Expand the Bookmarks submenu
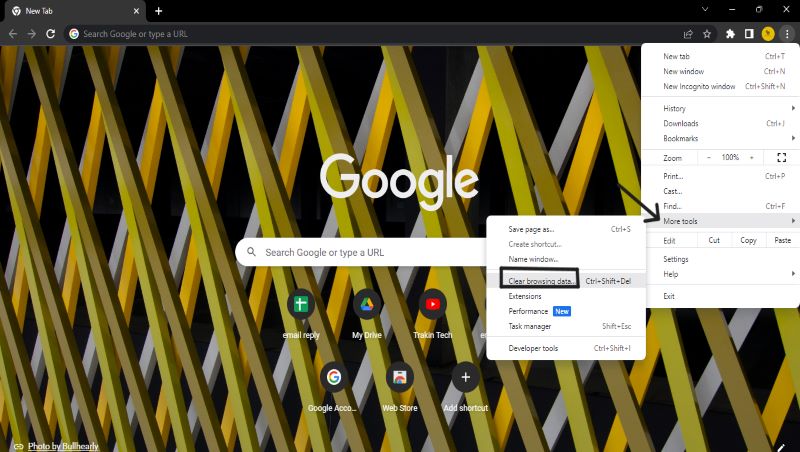800x452 pixels. tap(720, 138)
